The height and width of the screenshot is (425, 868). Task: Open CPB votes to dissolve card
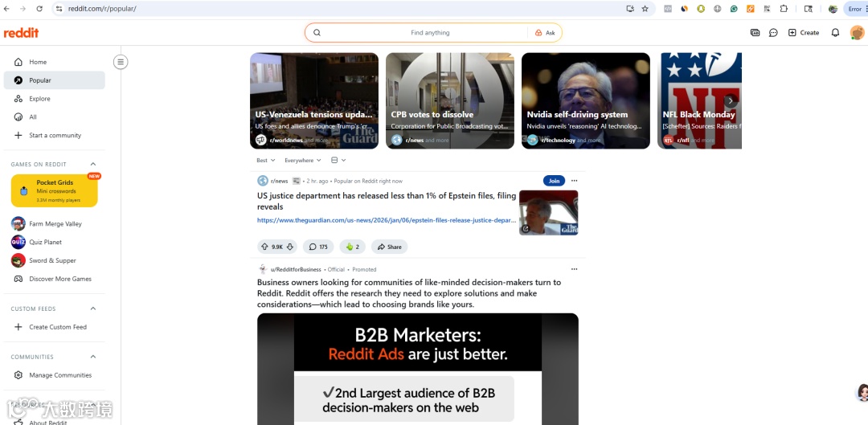tap(450, 100)
